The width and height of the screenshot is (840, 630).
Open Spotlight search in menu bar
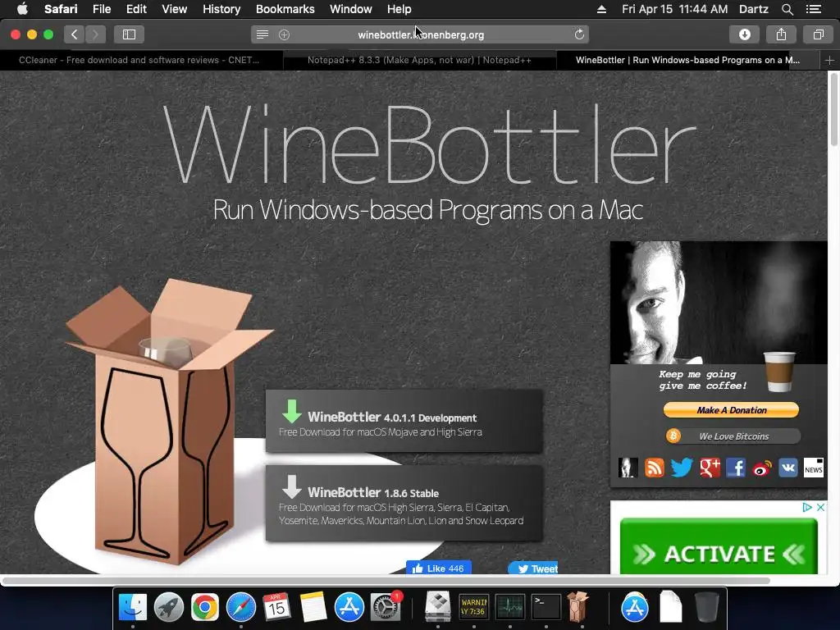787,9
